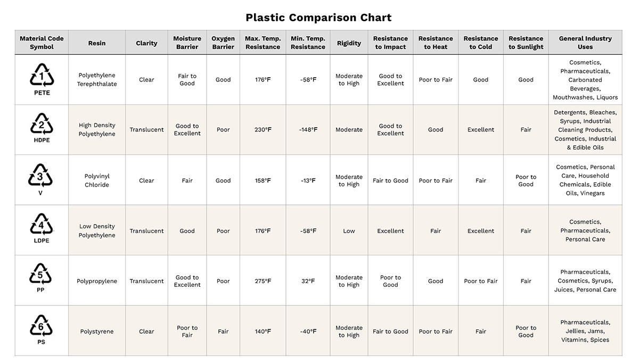Click the PETE recycling symbol number 1
639x364 pixels.
[x=42, y=76]
